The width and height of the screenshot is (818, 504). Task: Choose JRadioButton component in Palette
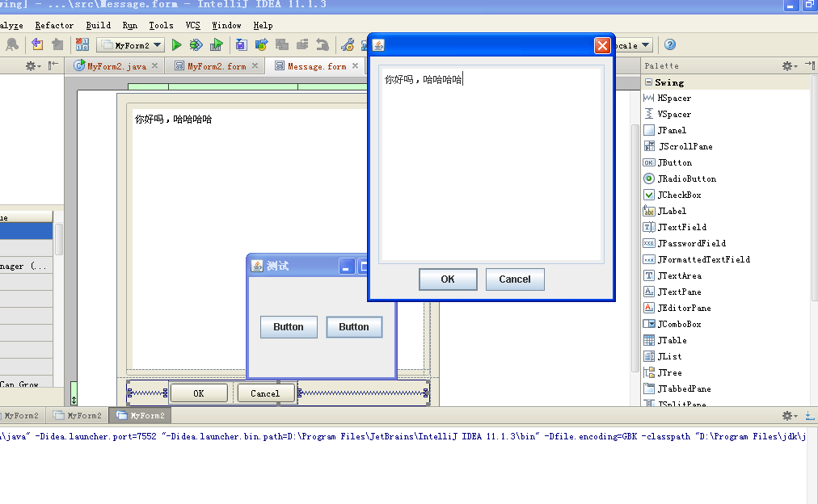coord(680,178)
